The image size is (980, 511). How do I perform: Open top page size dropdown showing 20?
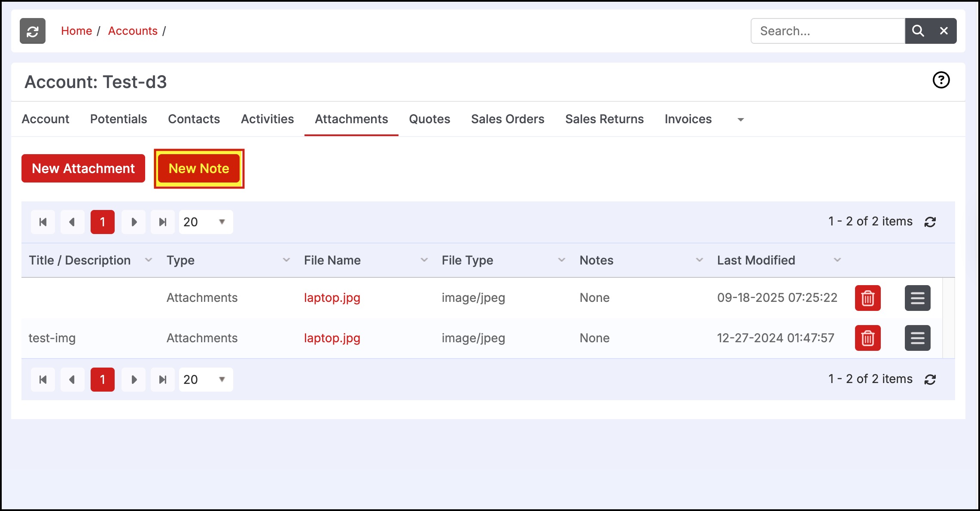(206, 222)
